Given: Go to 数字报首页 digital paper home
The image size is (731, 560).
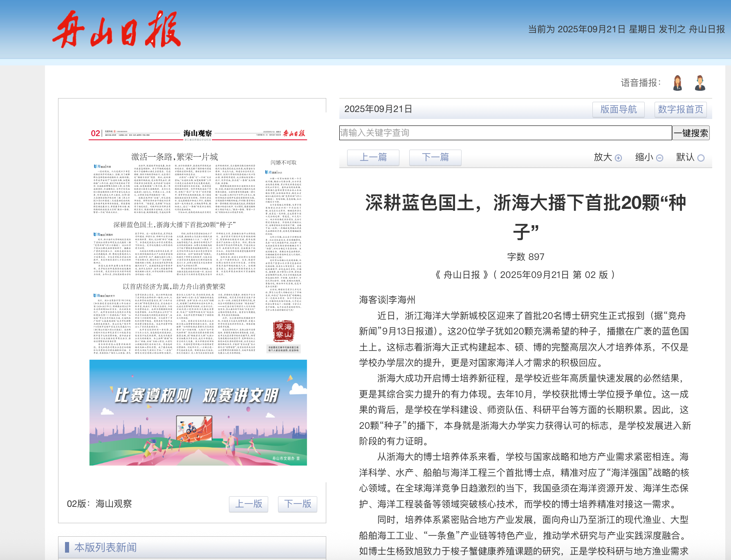Looking at the screenshot, I should click(x=680, y=110).
